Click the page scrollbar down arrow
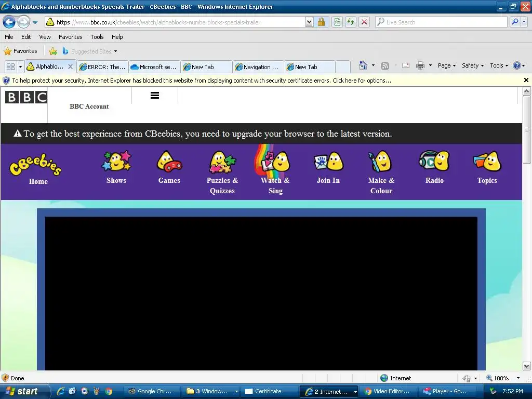Screen dimensions: 532x399 (527, 366)
